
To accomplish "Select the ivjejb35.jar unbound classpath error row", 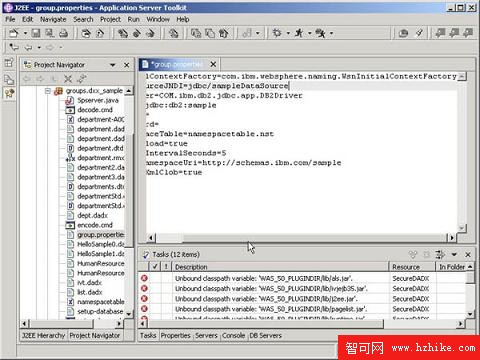I will 302,289.
